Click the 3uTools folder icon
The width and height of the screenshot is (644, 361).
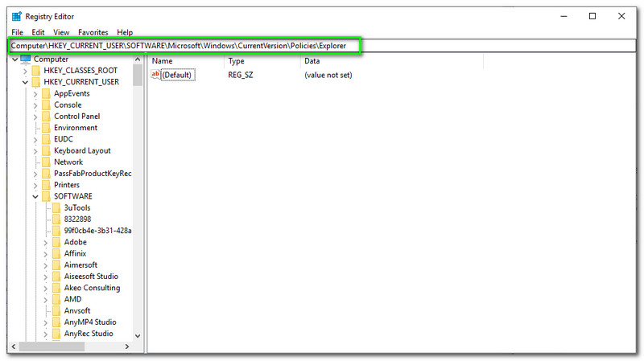point(56,208)
